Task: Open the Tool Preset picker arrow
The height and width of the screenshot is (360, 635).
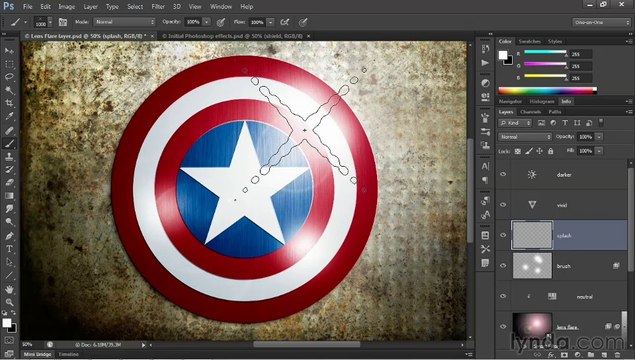Action: click(26, 22)
